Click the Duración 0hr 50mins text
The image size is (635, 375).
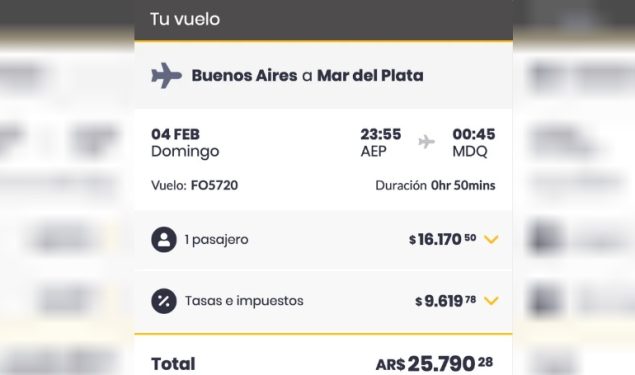click(x=435, y=185)
